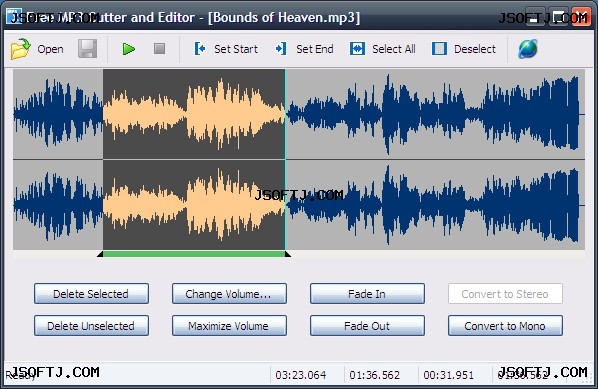This screenshot has width=598, height=389.
Task: Click the selection end triangle marker
Action: pyautogui.click(x=288, y=254)
